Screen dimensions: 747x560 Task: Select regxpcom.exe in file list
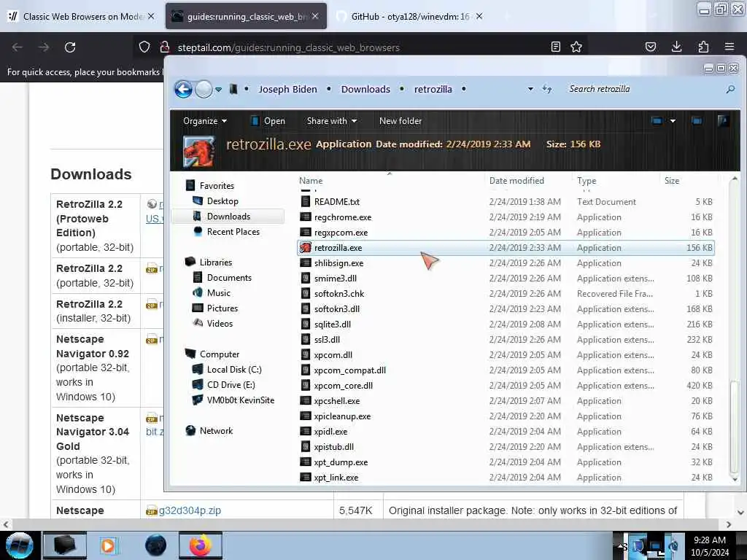(x=341, y=233)
